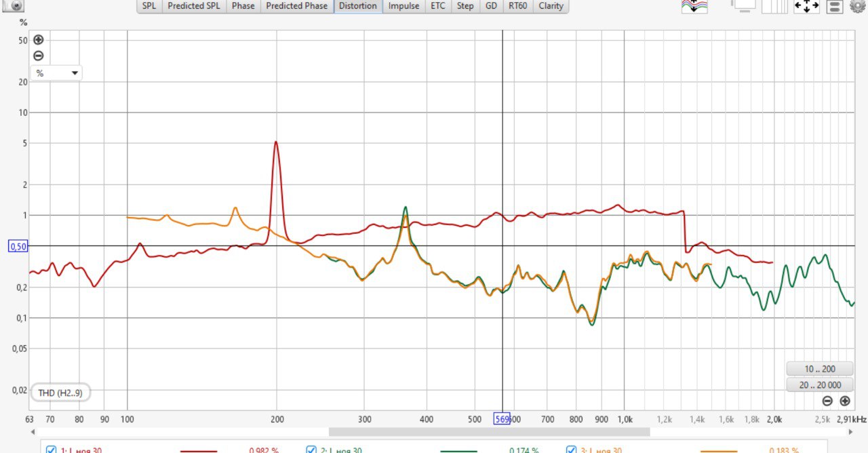The image size is (868, 453).
Task: Click the 0,50 cursor level box
Action: coord(18,246)
